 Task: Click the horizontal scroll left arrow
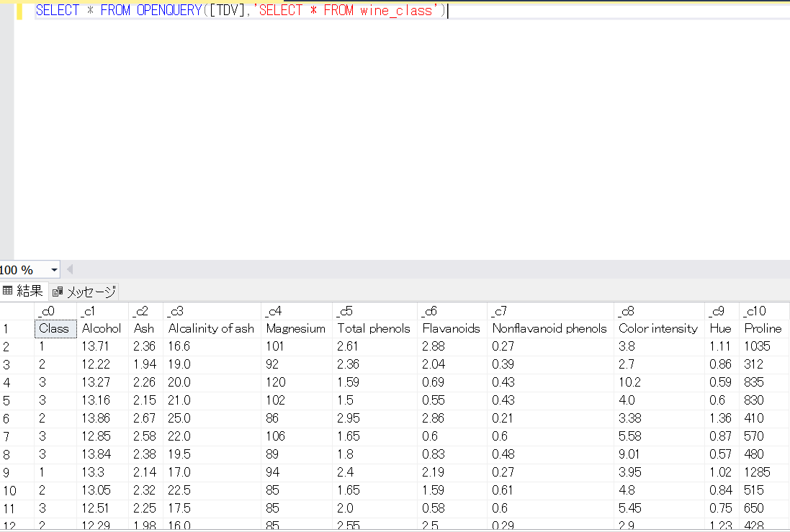pos(70,269)
